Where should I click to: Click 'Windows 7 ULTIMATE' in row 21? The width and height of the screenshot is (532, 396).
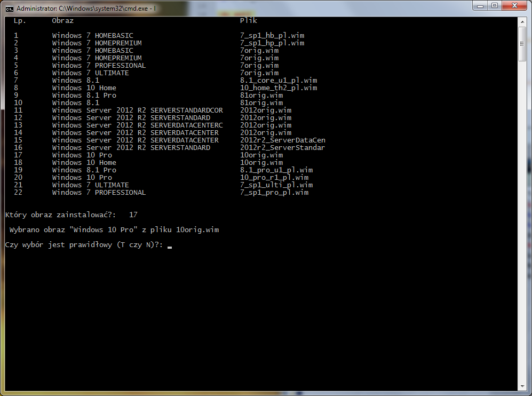click(x=90, y=185)
